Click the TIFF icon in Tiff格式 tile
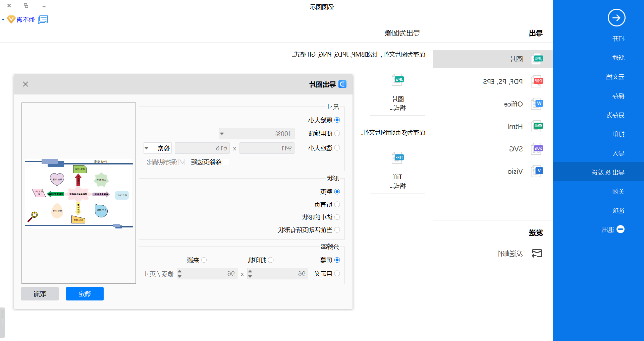The width and height of the screenshot is (644, 341). (398, 158)
